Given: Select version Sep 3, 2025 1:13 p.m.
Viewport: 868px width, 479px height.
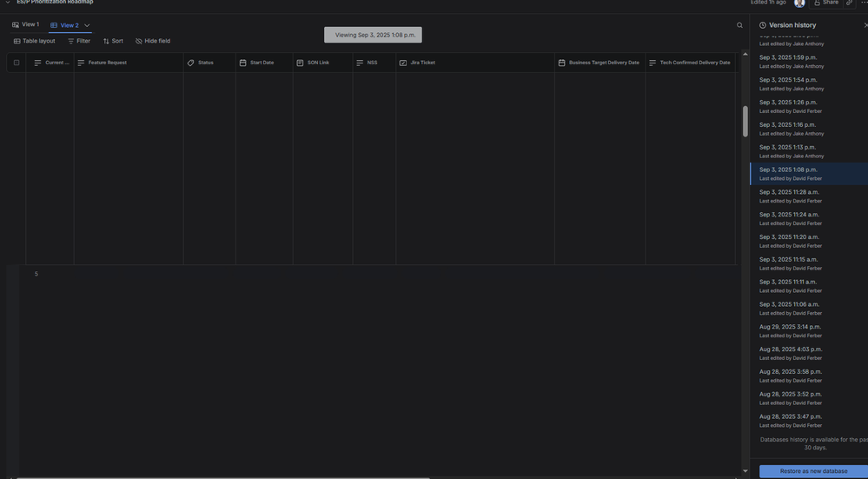Looking at the screenshot, I should point(809,151).
